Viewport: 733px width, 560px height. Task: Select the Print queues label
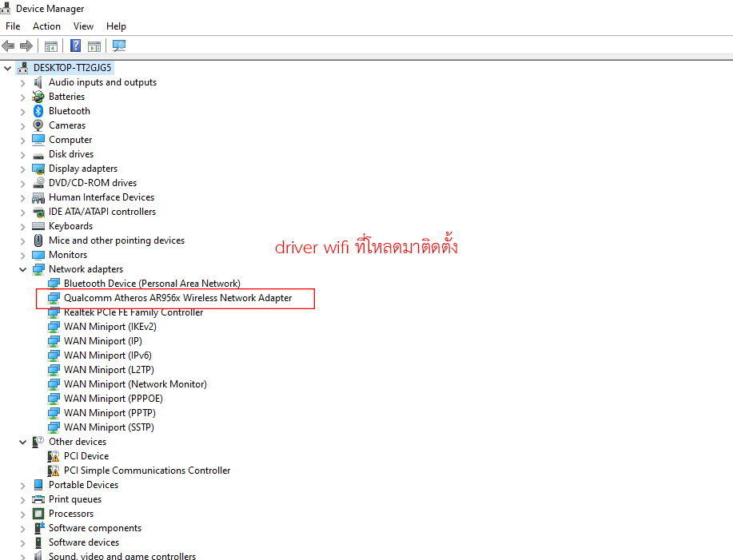pos(75,499)
